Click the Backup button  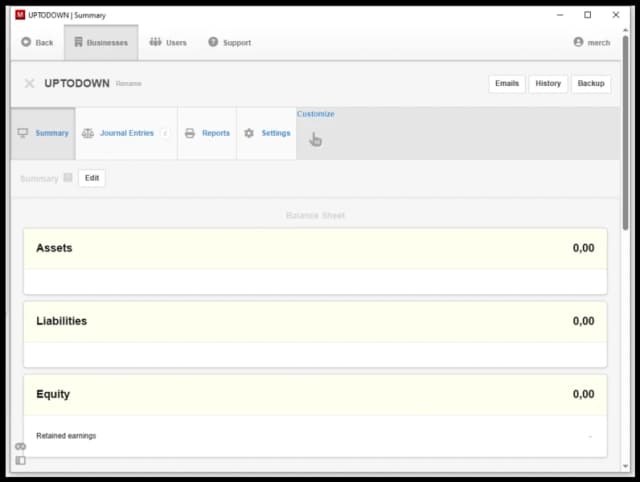click(x=591, y=84)
